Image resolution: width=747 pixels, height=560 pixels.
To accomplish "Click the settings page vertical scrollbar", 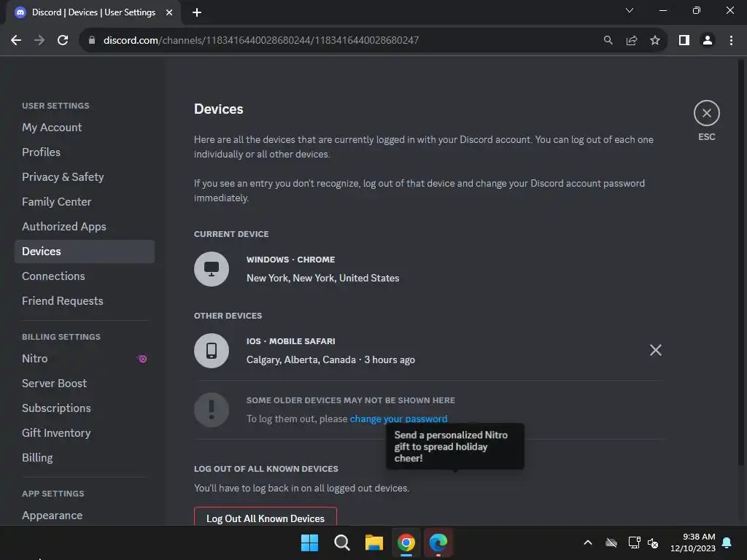I will [x=741, y=262].
